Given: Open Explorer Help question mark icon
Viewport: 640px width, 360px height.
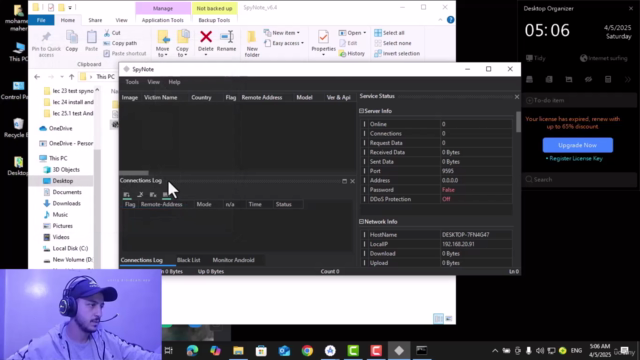Looking at the screenshot, I should [x=450, y=20].
